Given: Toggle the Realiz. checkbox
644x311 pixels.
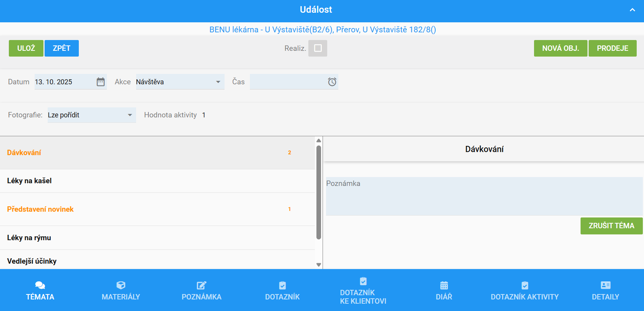Looking at the screenshot, I should pyautogui.click(x=318, y=48).
